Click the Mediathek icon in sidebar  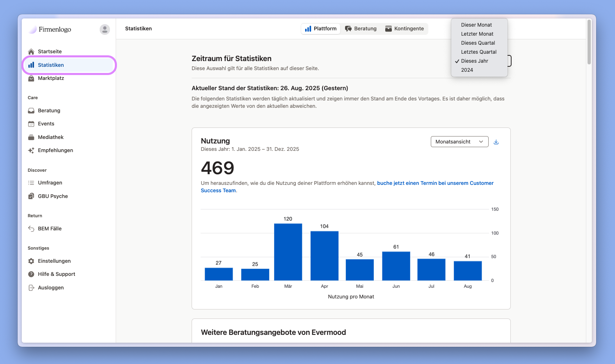[31, 137]
